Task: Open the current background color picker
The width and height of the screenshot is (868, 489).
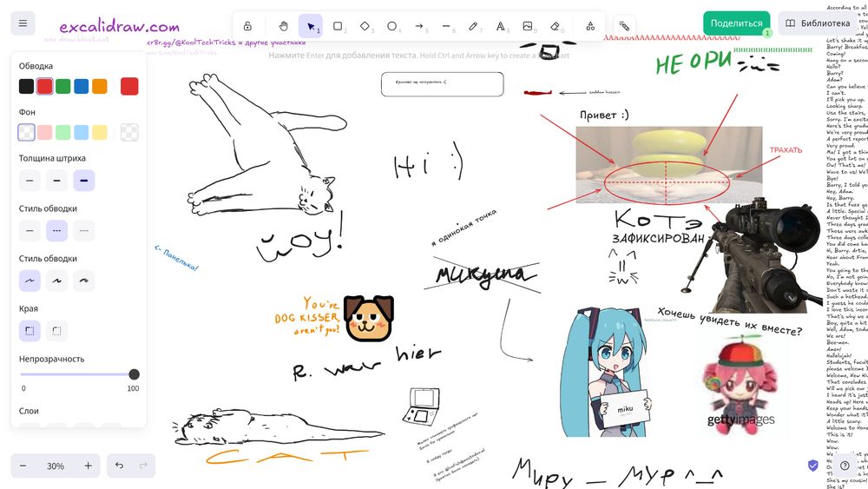Action: (x=129, y=132)
